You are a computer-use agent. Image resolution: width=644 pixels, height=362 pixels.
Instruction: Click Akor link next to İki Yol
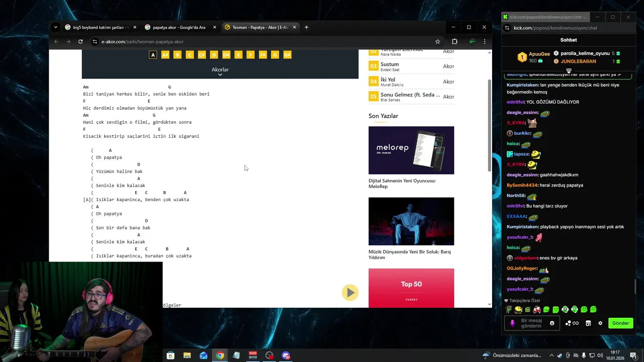[448, 81]
